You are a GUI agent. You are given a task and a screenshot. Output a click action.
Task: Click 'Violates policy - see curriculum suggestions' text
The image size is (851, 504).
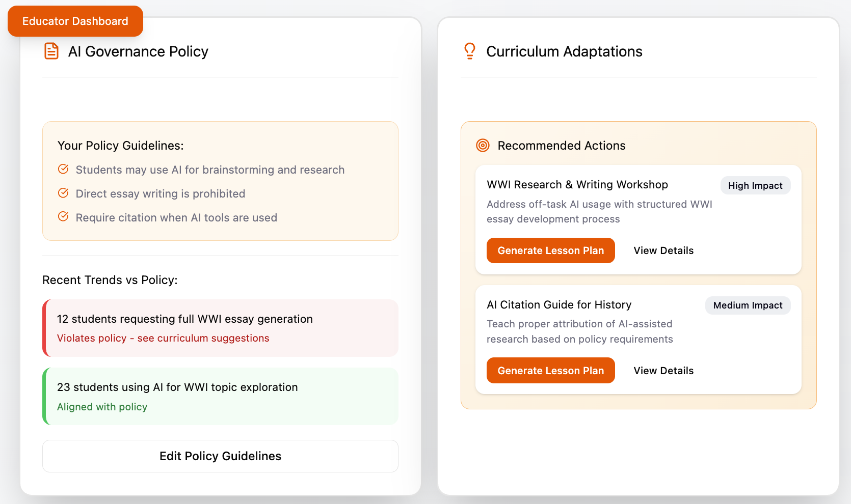click(163, 339)
